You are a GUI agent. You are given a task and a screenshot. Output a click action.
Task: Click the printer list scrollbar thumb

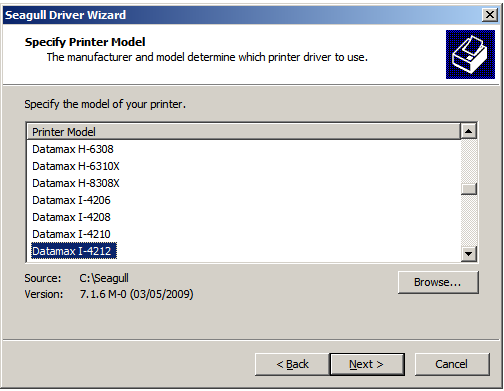[x=469, y=189]
